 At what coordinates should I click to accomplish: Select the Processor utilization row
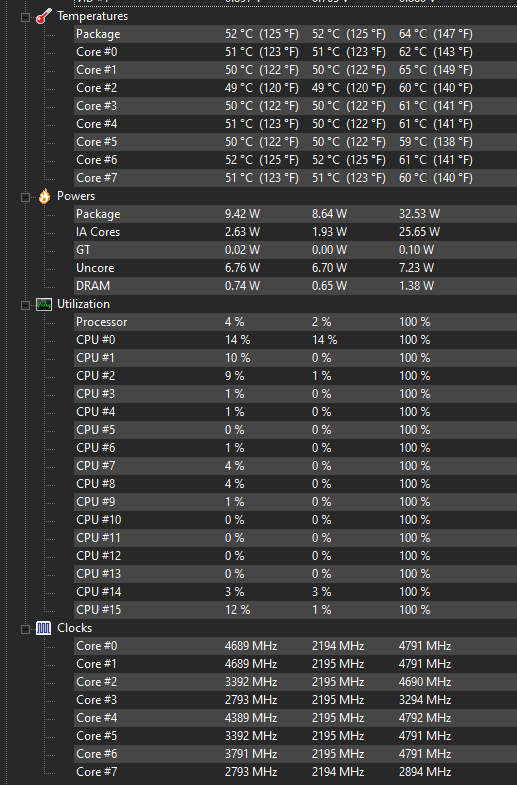[x=295, y=322]
